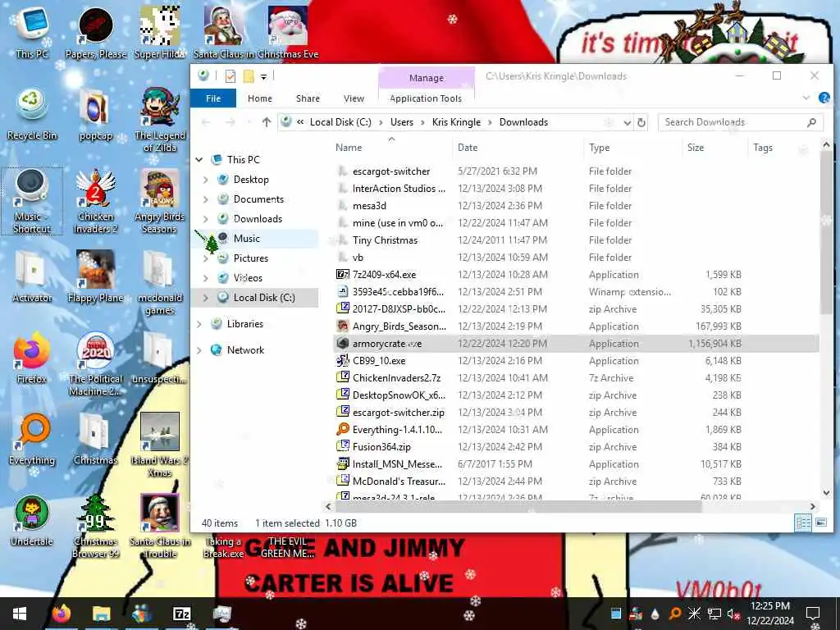Expand Desktop node in navigation pane
This screenshot has height=630, width=840.
click(x=206, y=180)
